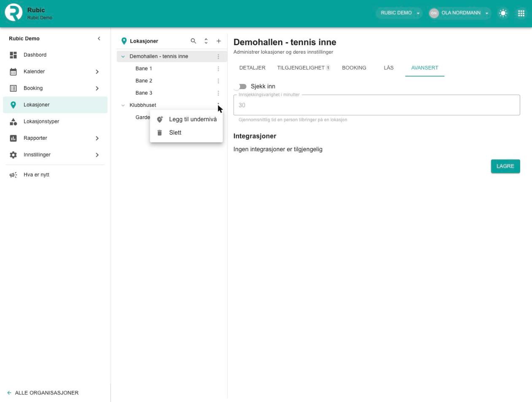Open three-dot menu for Bane 1

pos(218,68)
